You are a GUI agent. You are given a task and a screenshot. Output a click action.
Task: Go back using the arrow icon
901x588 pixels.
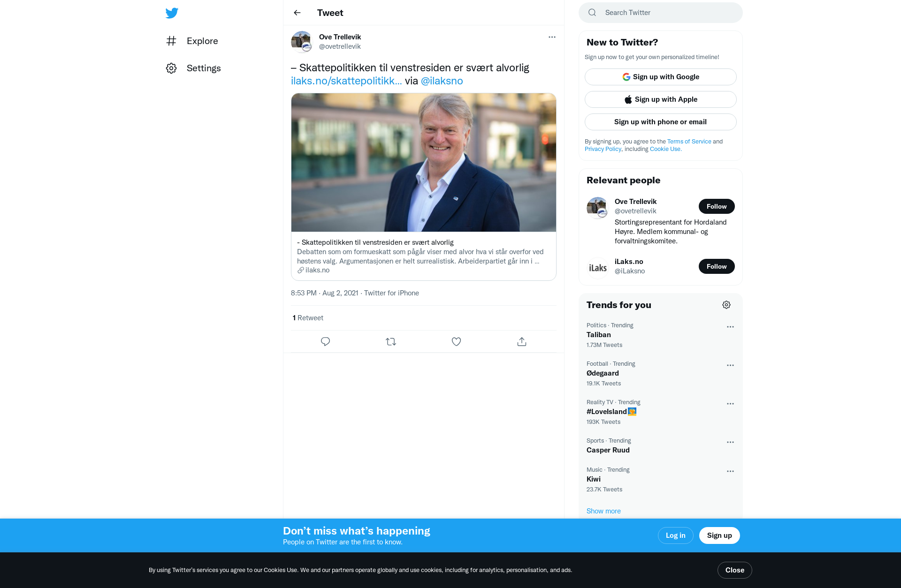coord(297,13)
